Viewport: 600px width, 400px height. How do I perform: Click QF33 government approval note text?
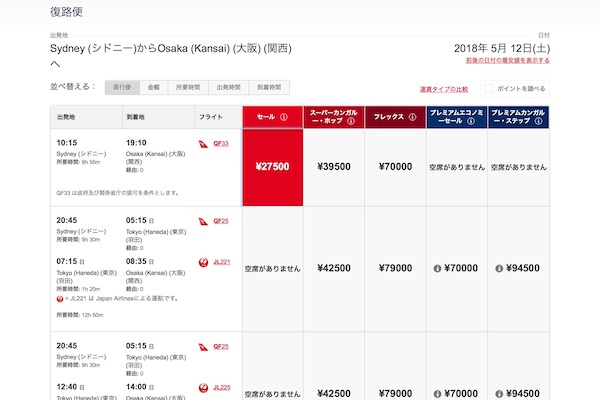coord(117,193)
